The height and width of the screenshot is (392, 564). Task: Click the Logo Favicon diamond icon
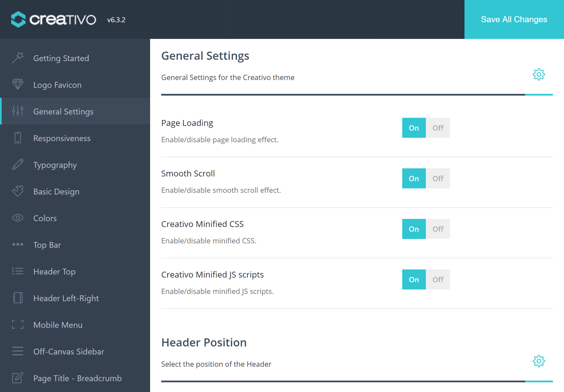pyautogui.click(x=18, y=84)
